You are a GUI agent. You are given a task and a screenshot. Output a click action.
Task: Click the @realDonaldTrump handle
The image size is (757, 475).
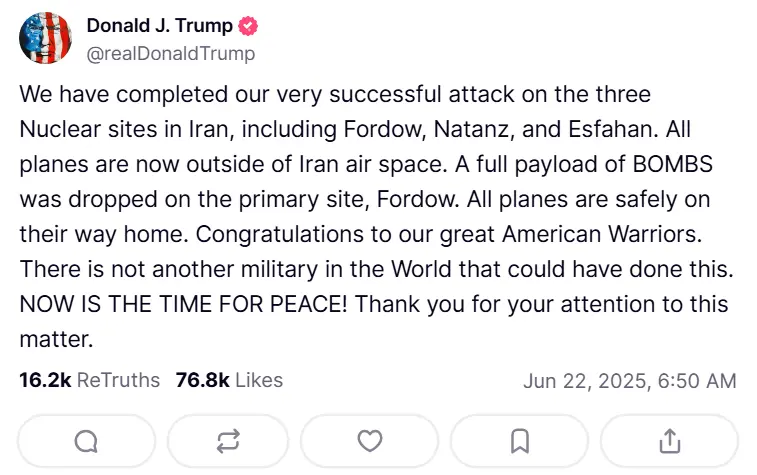point(171,53)
